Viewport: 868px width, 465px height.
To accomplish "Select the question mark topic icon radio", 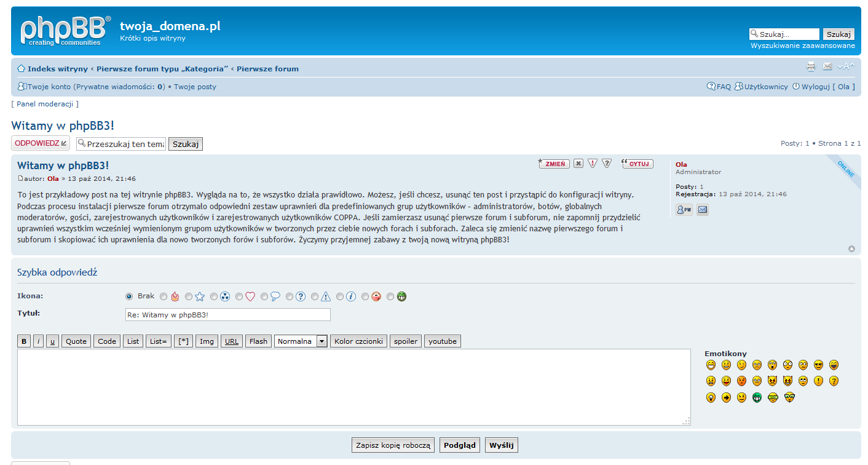I will 290,296.
